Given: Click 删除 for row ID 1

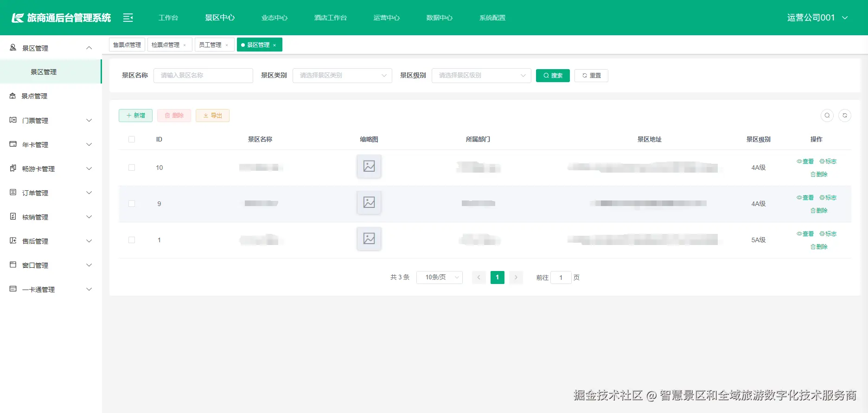Looking at the screenshot, I should [x=819, y=247].
